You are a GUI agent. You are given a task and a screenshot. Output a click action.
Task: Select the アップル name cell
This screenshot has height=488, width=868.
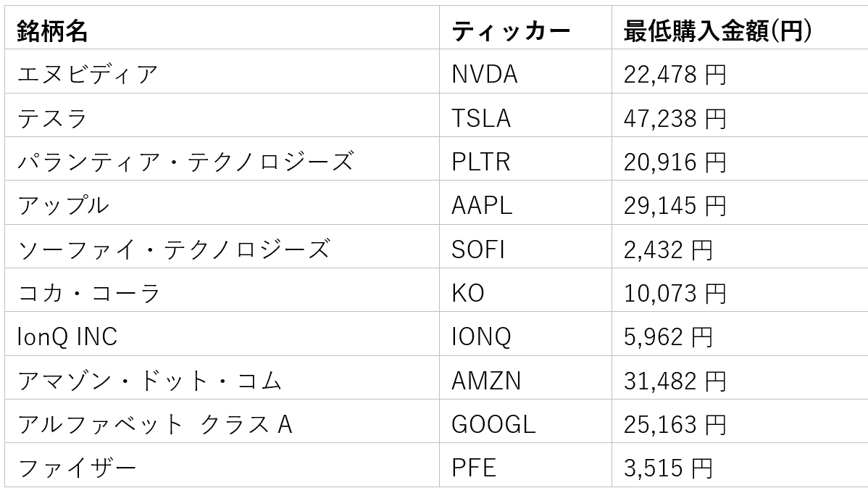coord(63,206)
